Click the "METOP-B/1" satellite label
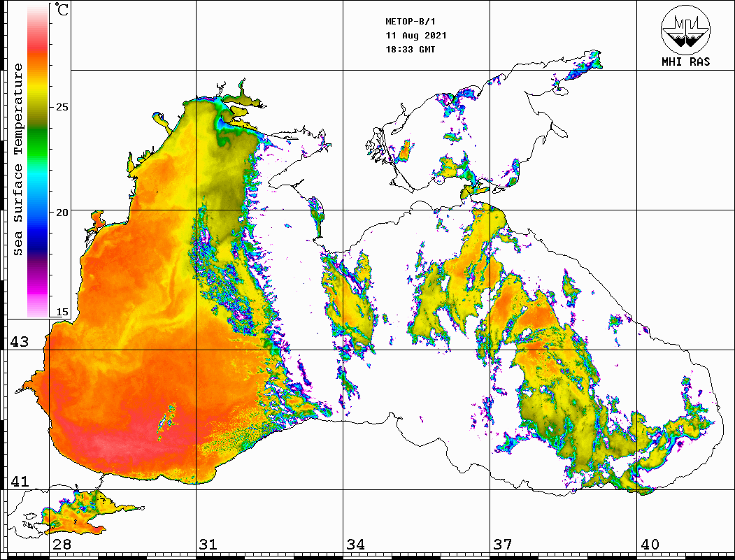 point(411,22)
